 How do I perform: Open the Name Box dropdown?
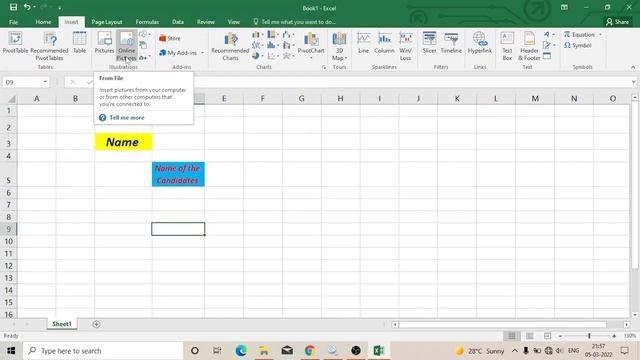point(45,82)
